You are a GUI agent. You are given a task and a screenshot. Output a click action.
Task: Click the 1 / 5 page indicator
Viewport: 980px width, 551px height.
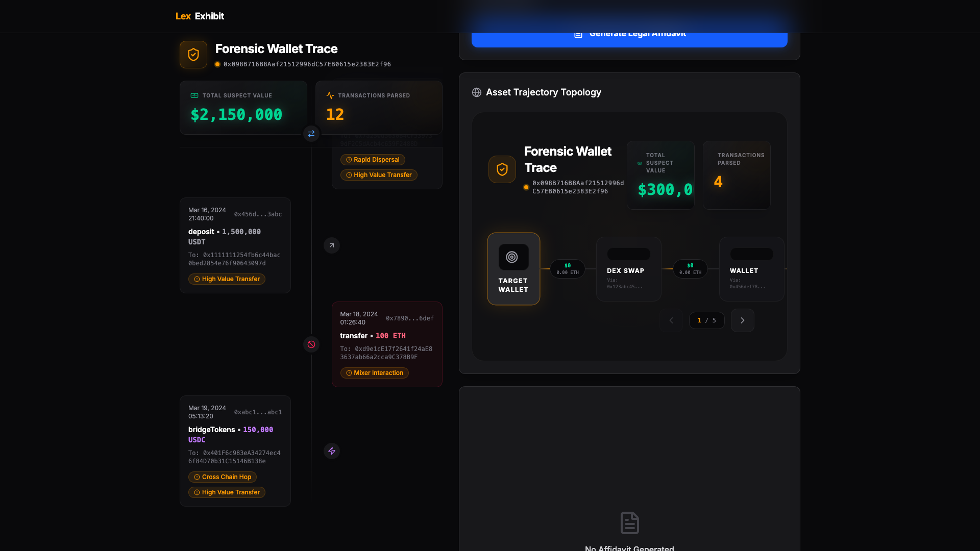point(706,320)
